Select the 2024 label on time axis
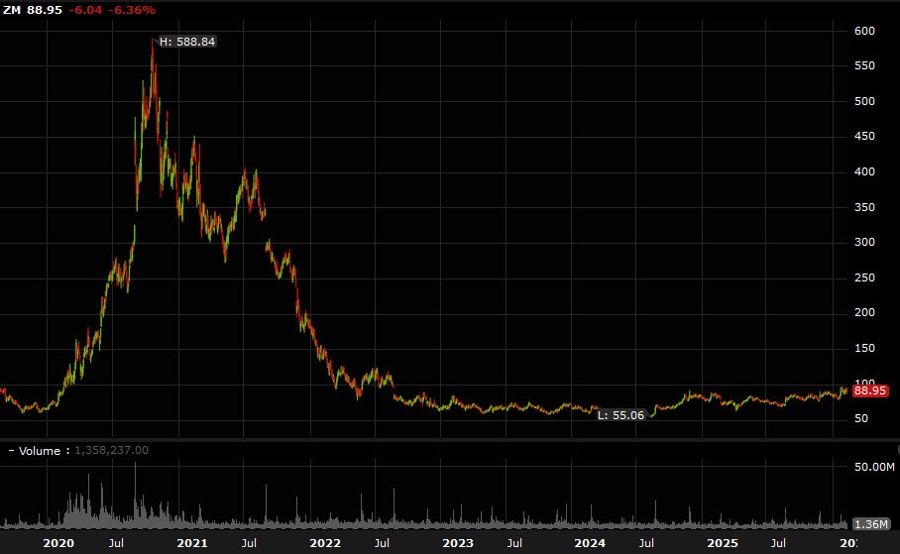This screenshot has height=554, width=900. coord(590,543)
